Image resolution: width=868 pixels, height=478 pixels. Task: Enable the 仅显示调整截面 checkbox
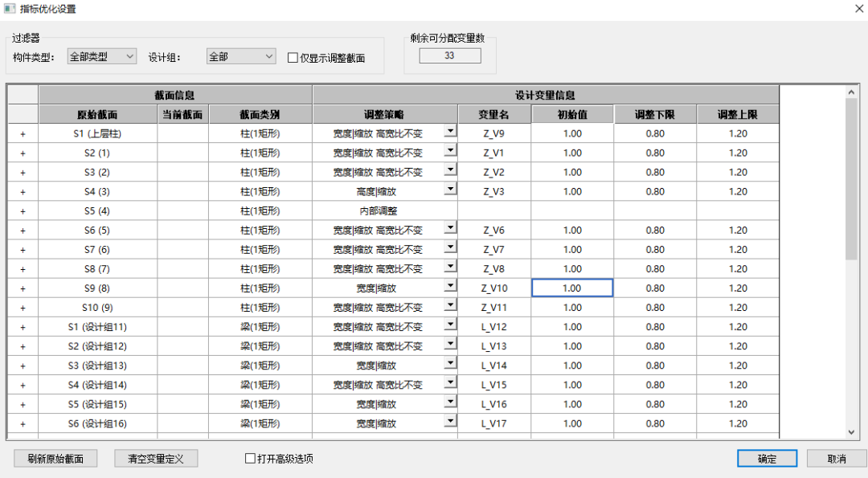click(293, 55)
